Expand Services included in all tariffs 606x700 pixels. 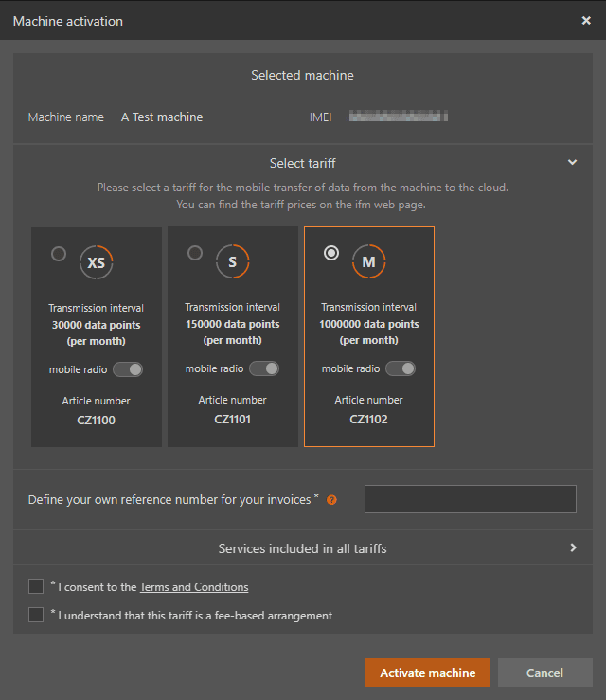coord(573,547)
